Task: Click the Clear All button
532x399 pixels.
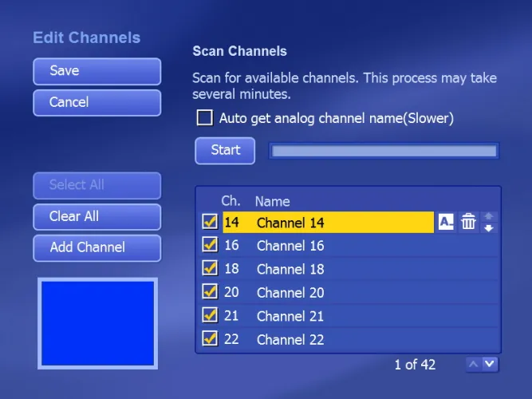Action: pyautogui.click(x=97, y=216)
